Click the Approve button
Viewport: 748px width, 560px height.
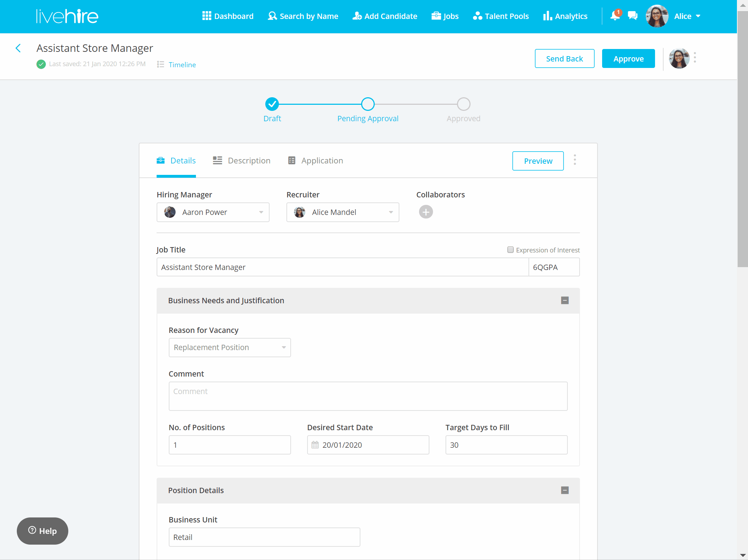point(628,59)
